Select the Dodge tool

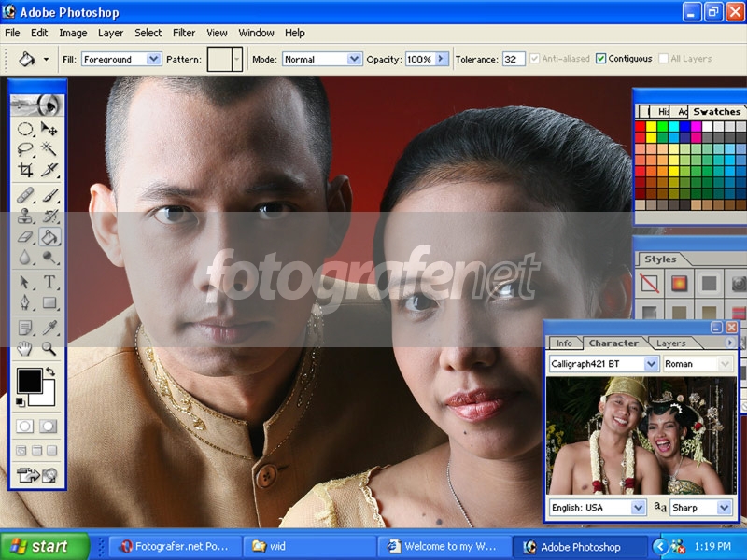[49, 258]
